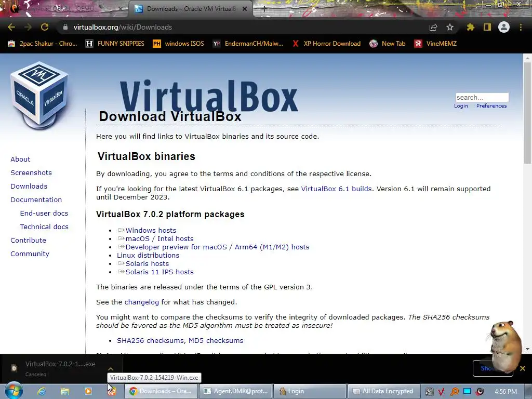Open Technical docs in the sidebar

coord(44,227)
